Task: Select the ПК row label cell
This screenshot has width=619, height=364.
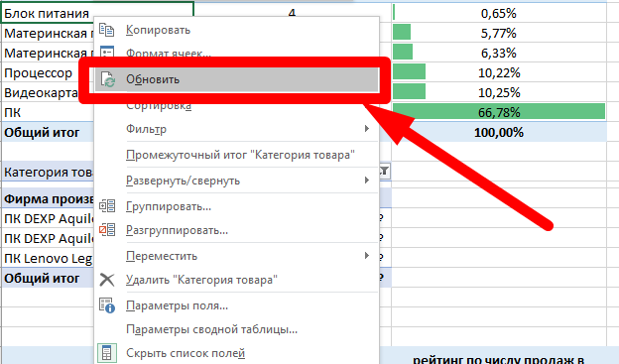Action: [x=48, y=112]
